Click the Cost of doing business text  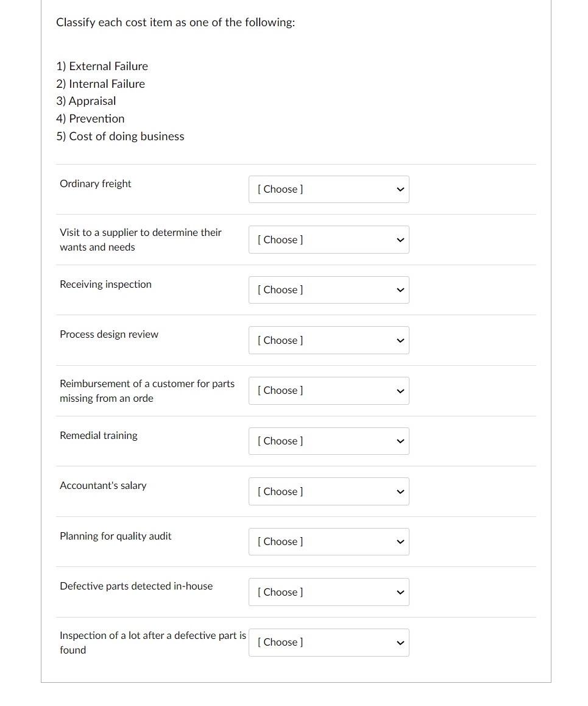pos(120,136)
